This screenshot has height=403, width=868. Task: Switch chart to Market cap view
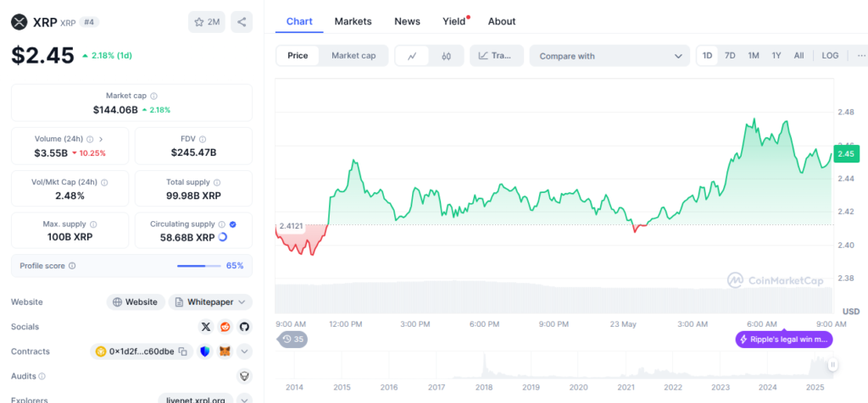click(x=353, y=56)
